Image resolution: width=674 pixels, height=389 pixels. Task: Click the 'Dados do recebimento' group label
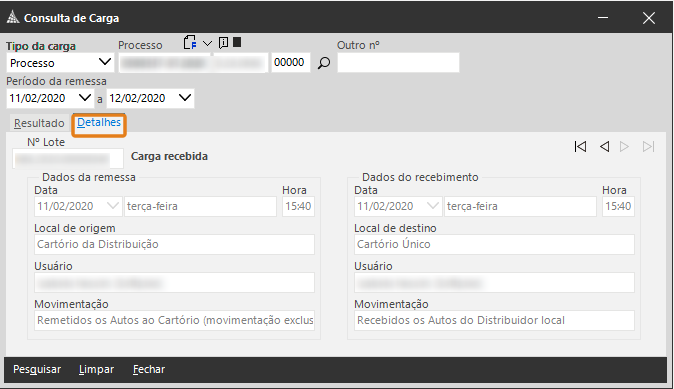(x=420, y=177)
